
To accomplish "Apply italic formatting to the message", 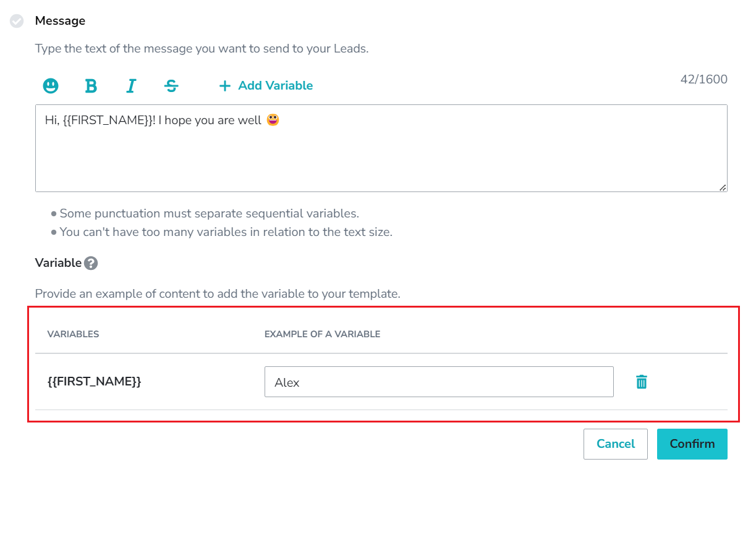I will (x=130, y=86).
